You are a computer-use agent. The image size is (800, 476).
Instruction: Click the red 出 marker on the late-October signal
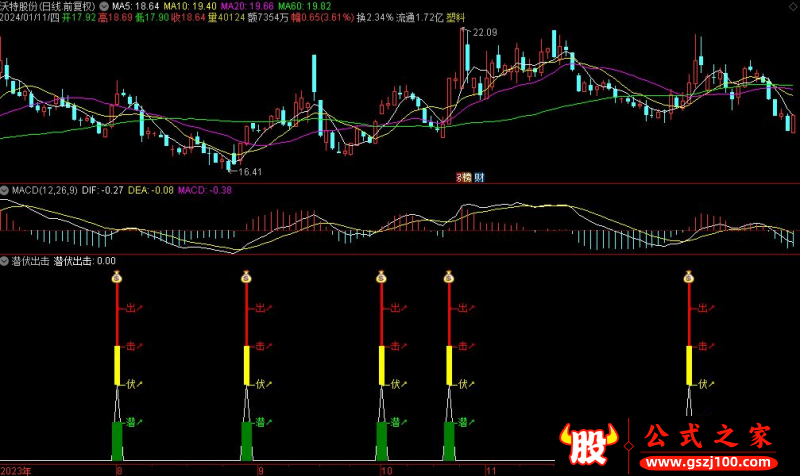pos(463,308)
